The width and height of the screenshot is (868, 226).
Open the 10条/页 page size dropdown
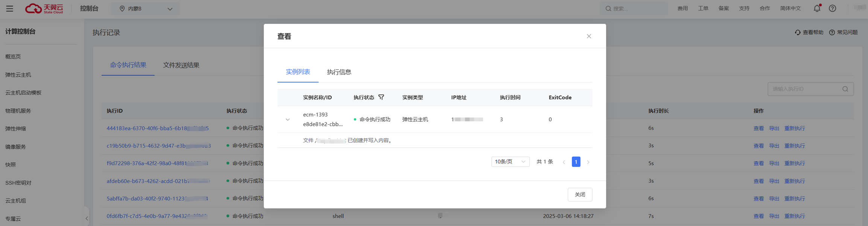pyautogui.click(x=510, y=162)
